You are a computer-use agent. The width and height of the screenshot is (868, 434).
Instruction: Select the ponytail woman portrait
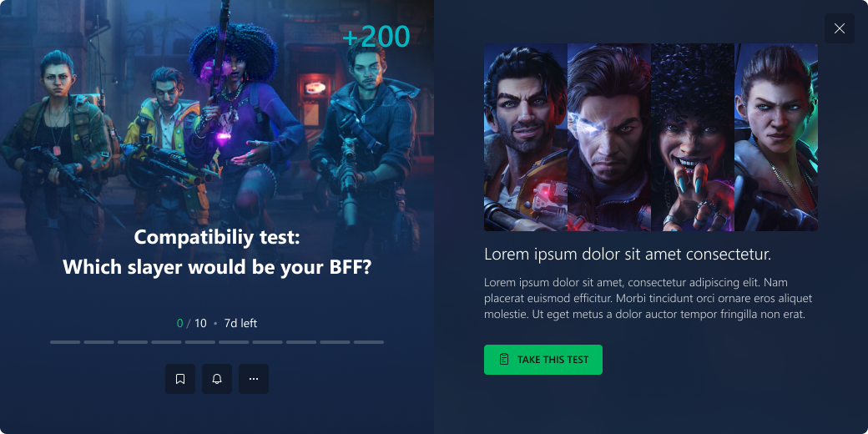(x=776, y=137)
